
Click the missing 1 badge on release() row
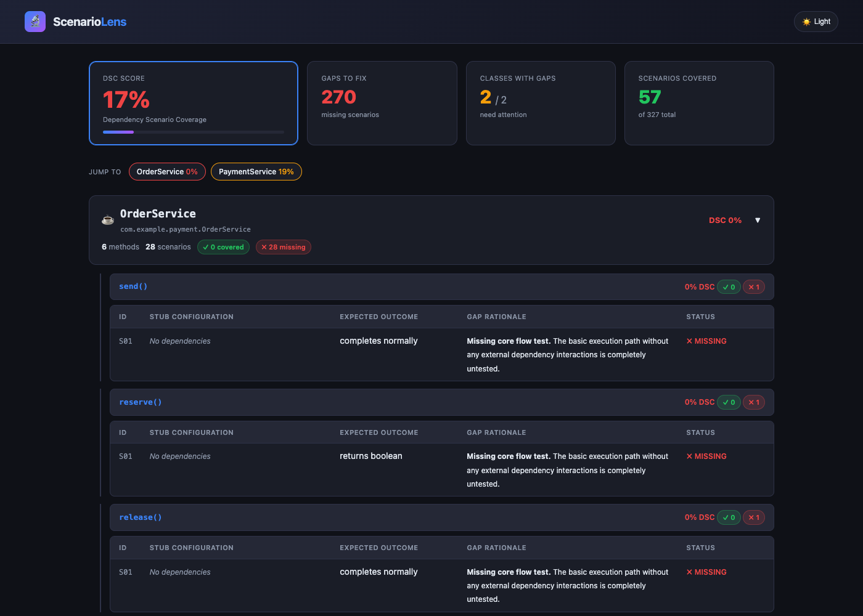point(754,517)
